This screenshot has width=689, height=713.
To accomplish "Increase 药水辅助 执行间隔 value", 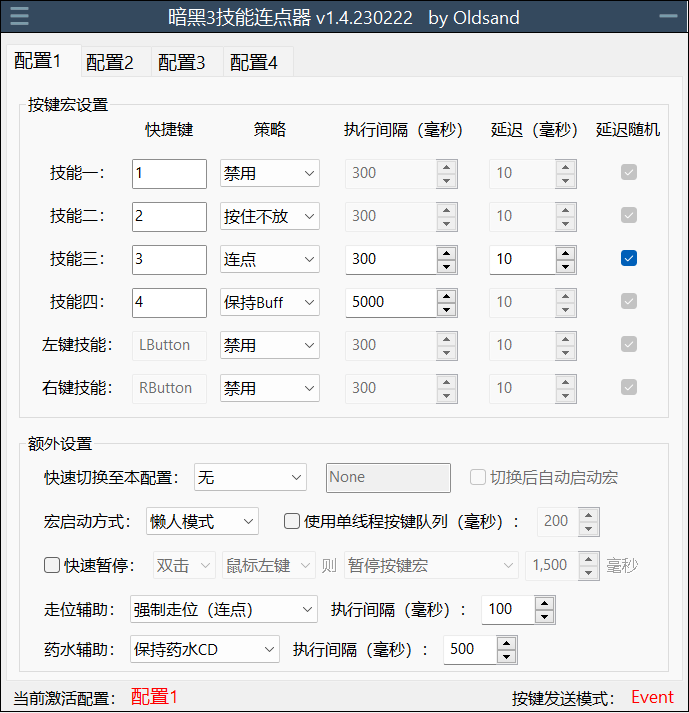I will click(x=507, y=643).
